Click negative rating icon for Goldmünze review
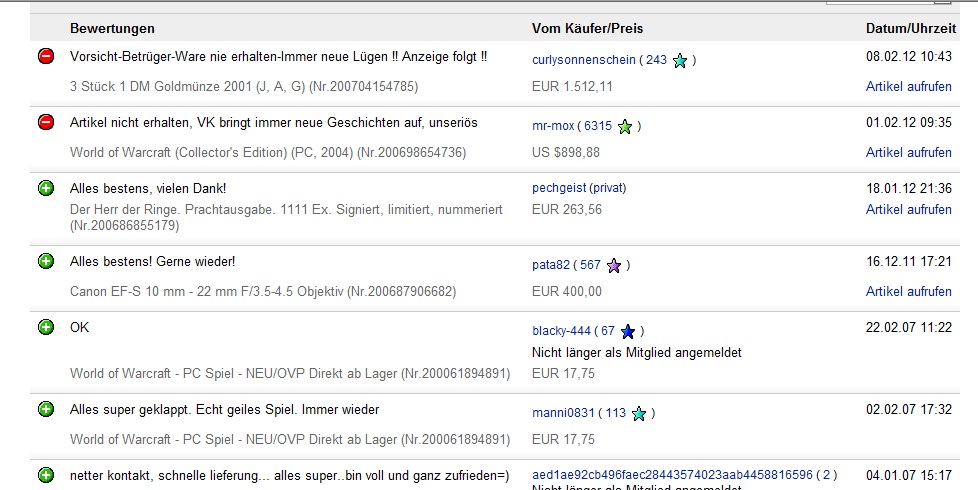978x490 pixels. click(x=46, y=57)
